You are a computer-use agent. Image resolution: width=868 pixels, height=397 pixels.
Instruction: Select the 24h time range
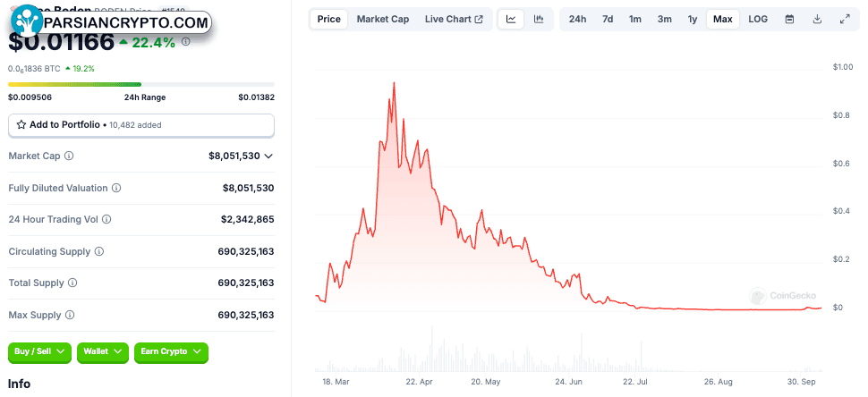[x=577, y=20]
